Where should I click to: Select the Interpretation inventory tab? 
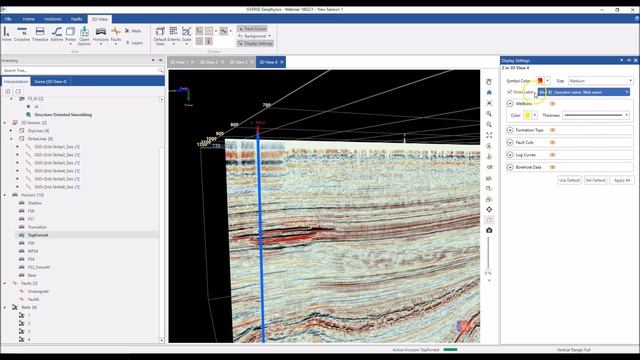[16, 82]
